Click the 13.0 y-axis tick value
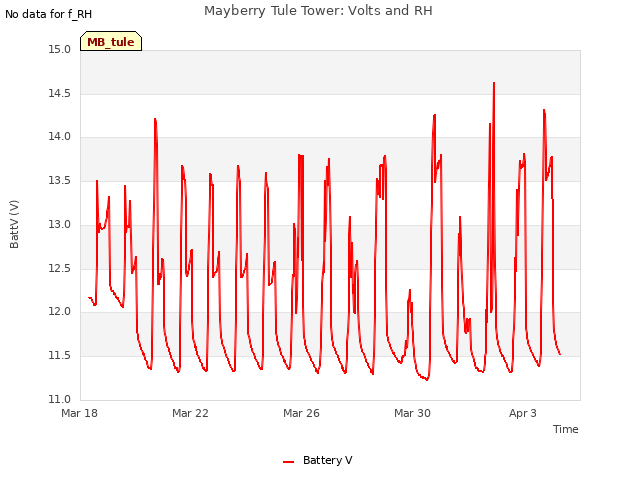Viewport: 640px width, 480px height. coord(60,224)
